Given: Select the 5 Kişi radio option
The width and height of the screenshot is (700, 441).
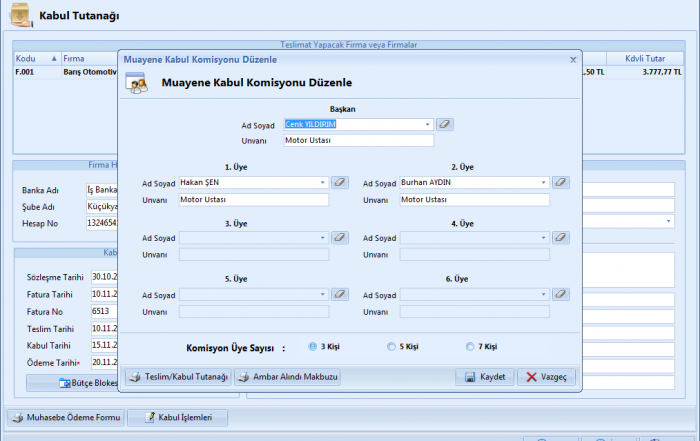Looking at the screenshot, I should point(391,347).
